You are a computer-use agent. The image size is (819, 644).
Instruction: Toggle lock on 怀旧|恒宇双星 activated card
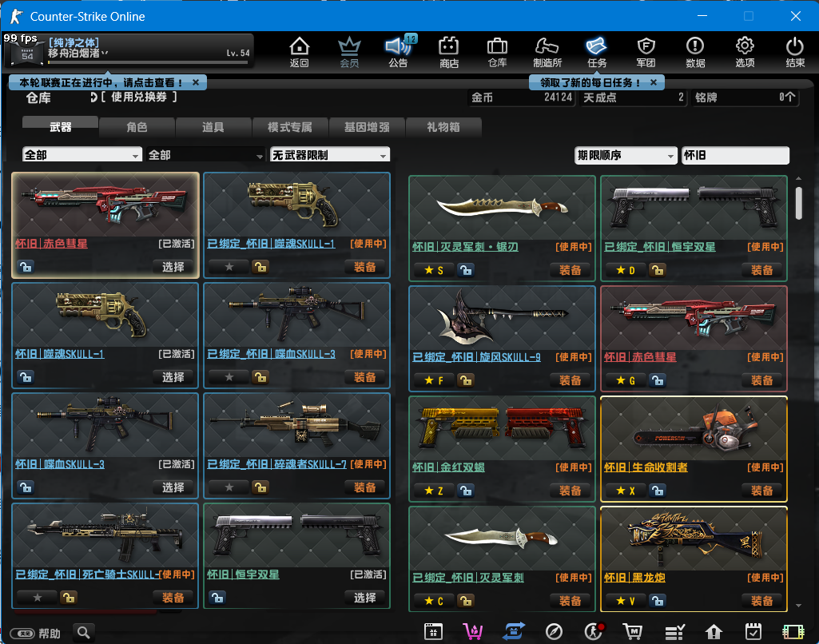[217, 598]
